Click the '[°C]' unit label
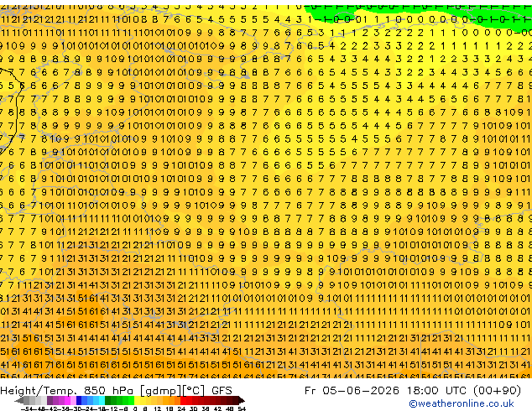This screenshot has width=532, height=411. pyautogui.click(x=194, y=391)
